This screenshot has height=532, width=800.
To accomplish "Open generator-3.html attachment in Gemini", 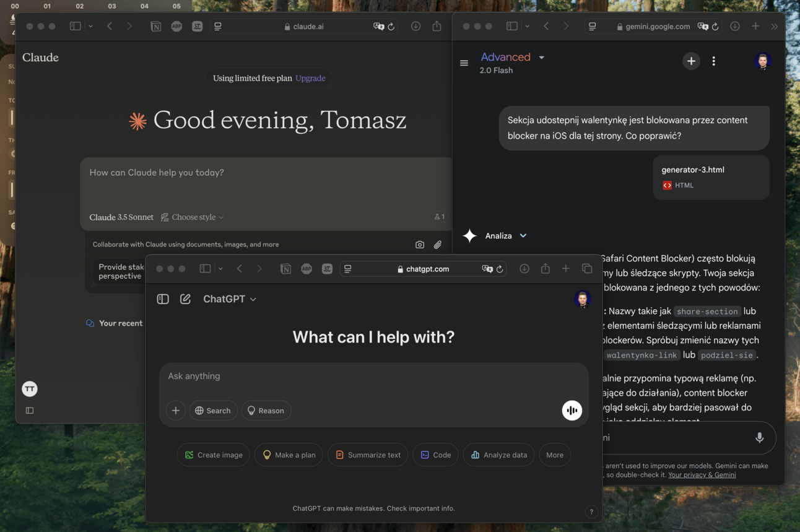I will click(x=711, y=177).
